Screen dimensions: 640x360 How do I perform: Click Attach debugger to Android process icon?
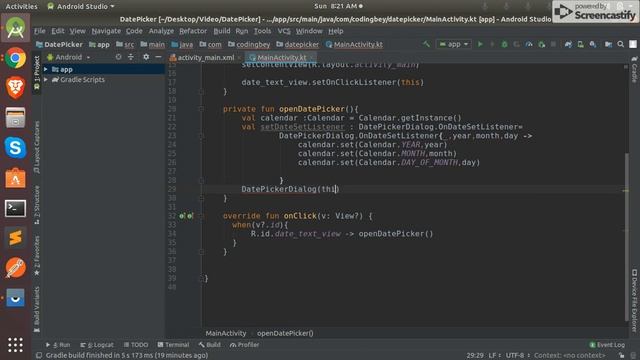pyautogui.click(x=542, y=44)
